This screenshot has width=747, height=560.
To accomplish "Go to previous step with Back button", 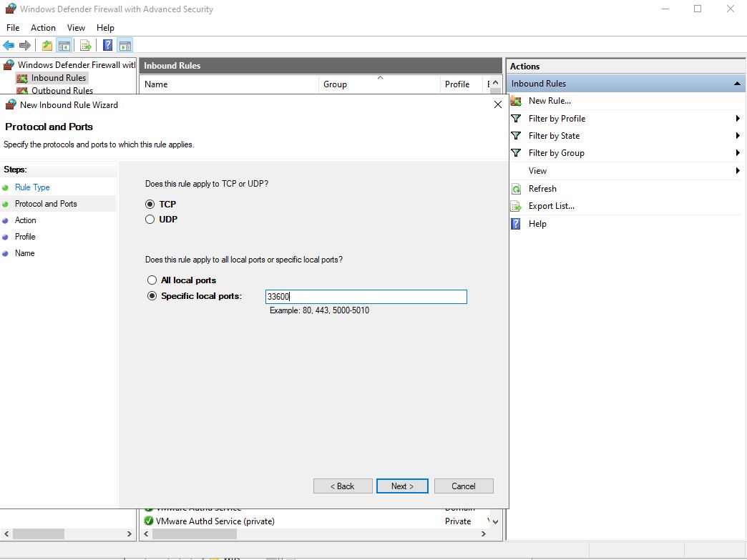I will pos(343,486).
